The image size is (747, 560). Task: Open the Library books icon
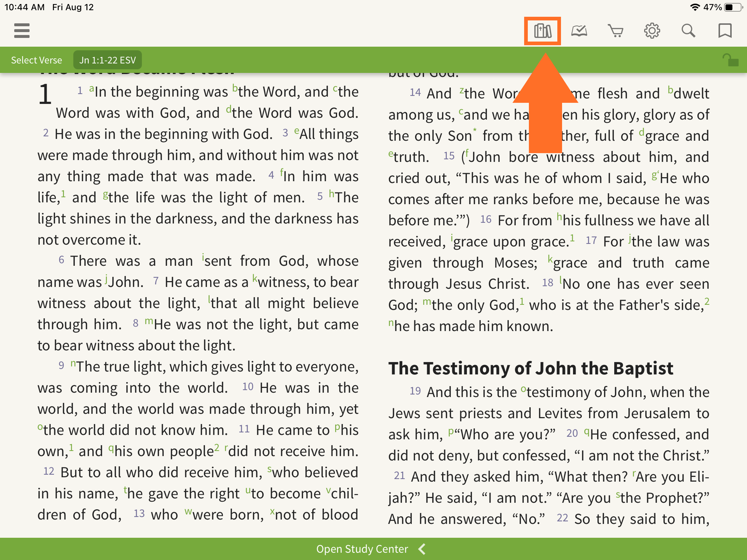542,31
